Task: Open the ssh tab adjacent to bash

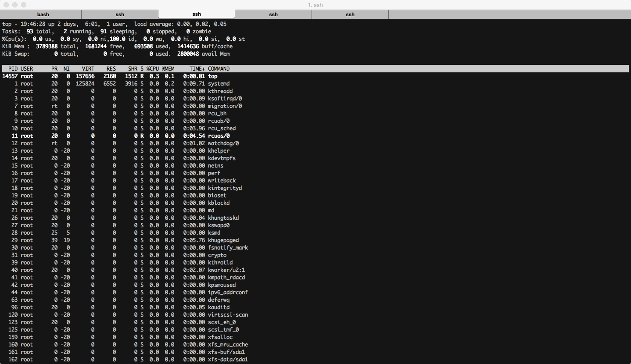Action: click(120, 14)
